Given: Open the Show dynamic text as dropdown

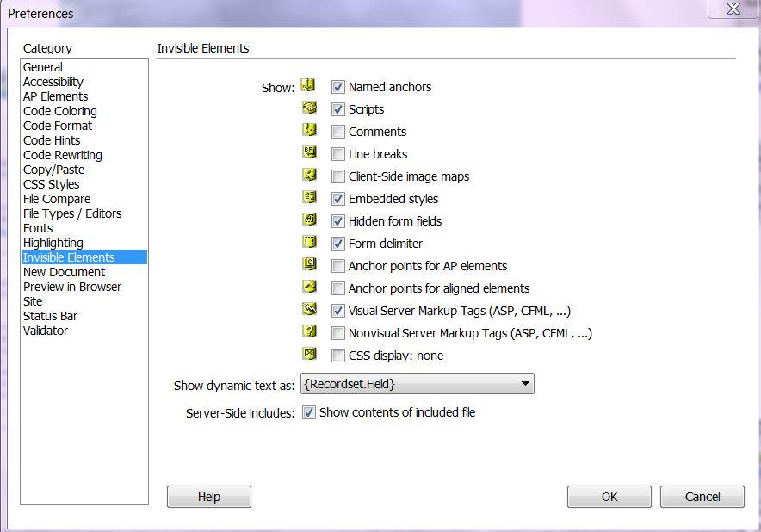Looking at the screenshot, I should (418, 384).
